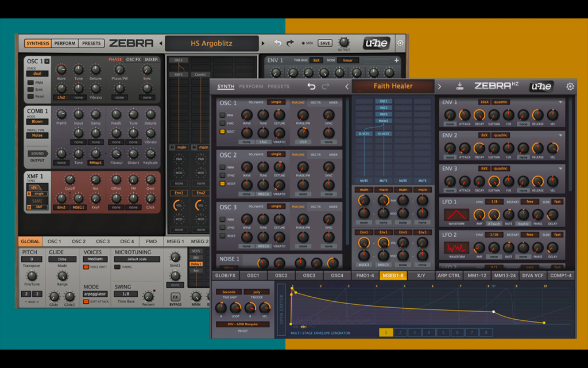Open LFO 2 restart 'free' dropdown
The width and height of the screenshot is (588, 368).
click(x=529, y=235)
